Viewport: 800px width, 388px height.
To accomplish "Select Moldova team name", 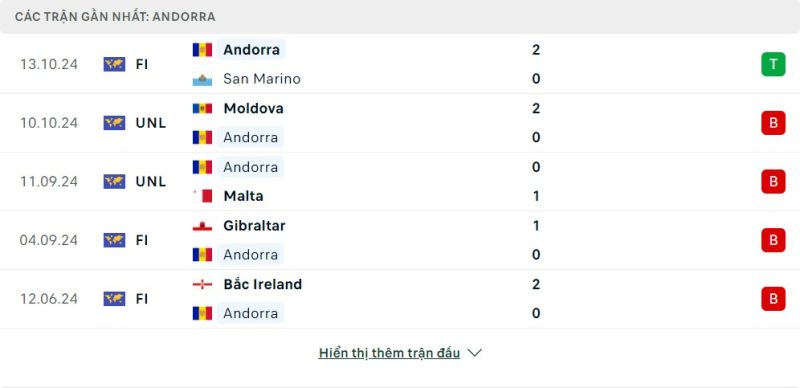I will [253, 108].
